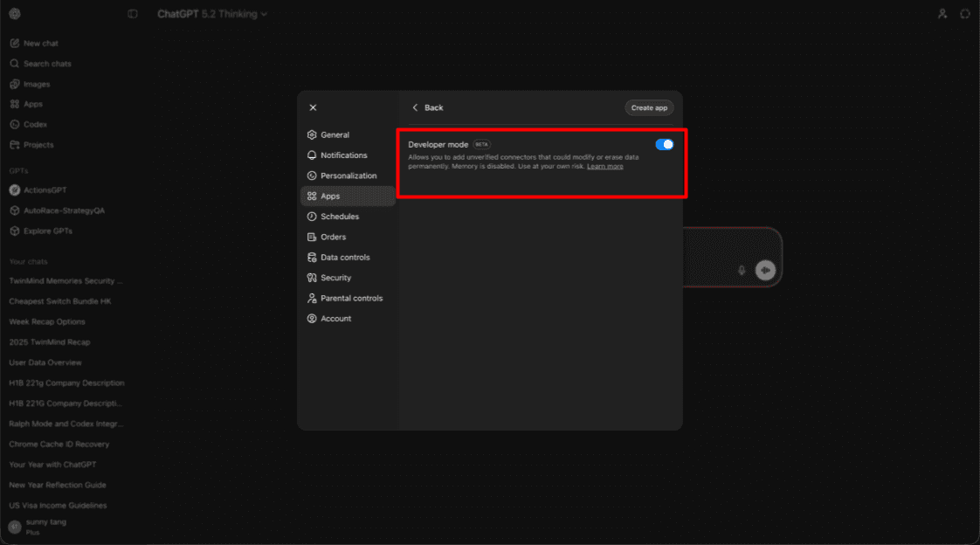Open Data controls settings tab
Screen dimensions: 980x545
pos(349,258)
